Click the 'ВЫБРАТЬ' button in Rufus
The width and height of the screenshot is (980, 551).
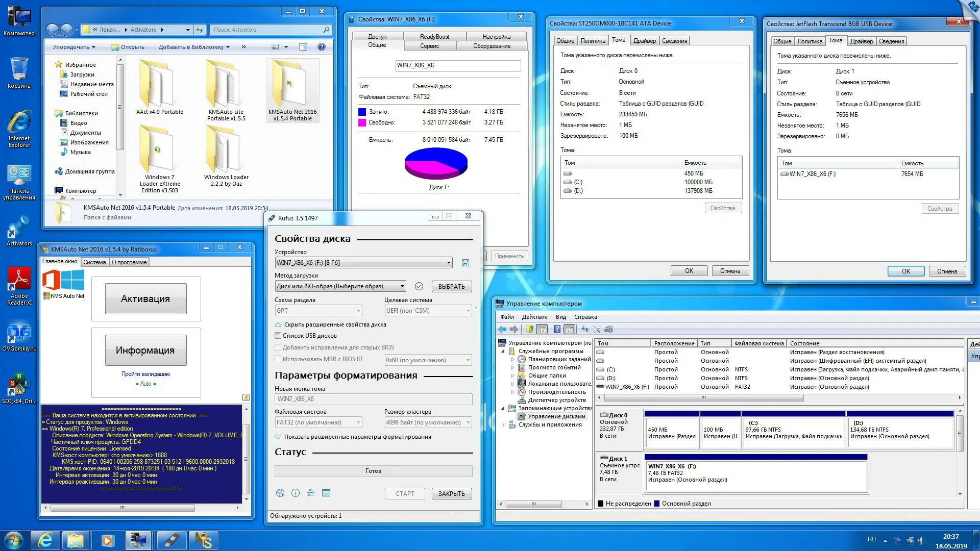tap(451, 286)
